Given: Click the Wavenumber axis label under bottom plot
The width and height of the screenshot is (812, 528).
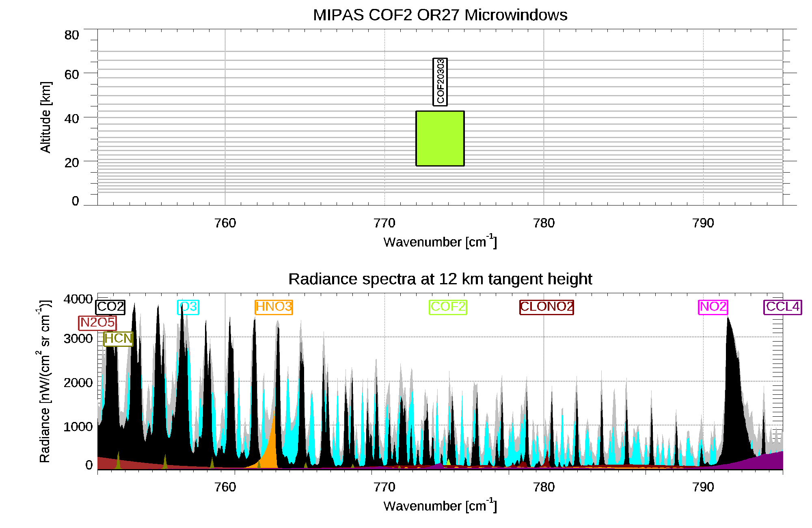Looking at the screenshot, I should (440, 505).
